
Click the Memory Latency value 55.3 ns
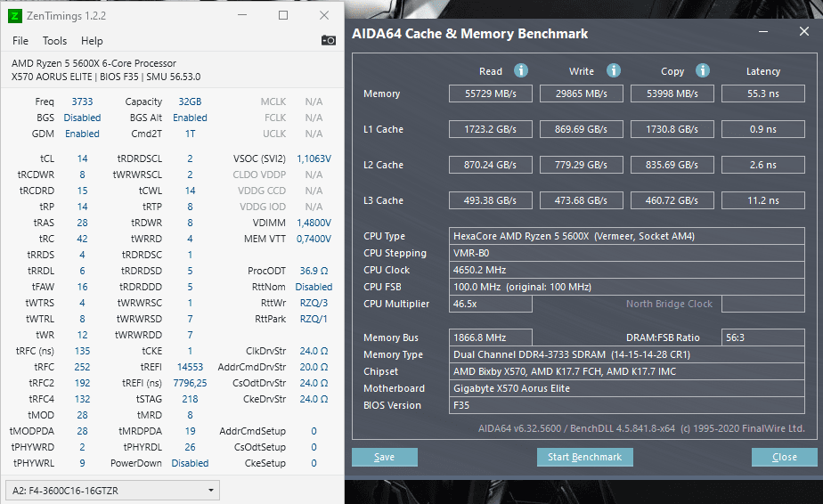[763, 93]
